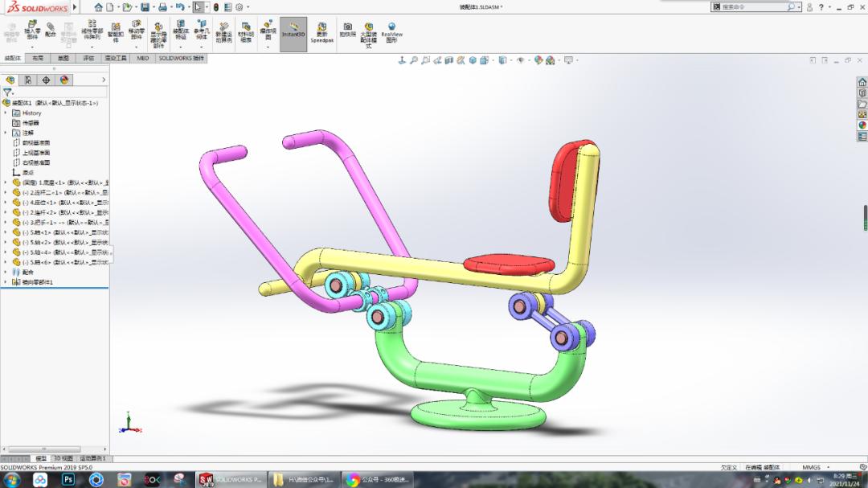Toggle RealView 图形 rendering
Viewport: 868px width, 488px height.
click(391, 32)
